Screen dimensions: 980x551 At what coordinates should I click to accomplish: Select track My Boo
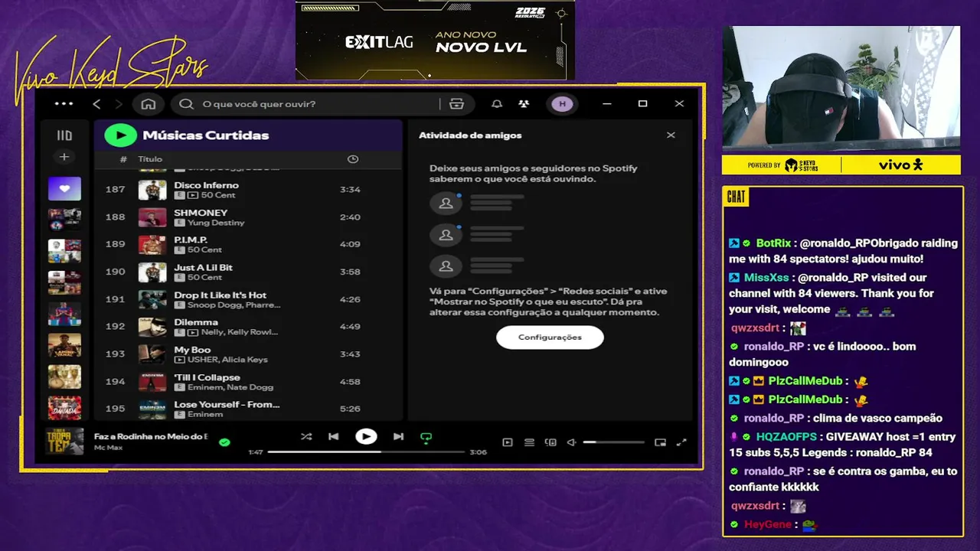click(249, 354)
